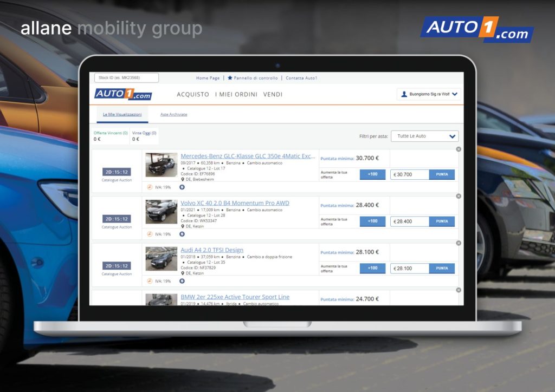Focus the Stock ID search field
The width and height of the screenshot is (555, 392).
126,78
